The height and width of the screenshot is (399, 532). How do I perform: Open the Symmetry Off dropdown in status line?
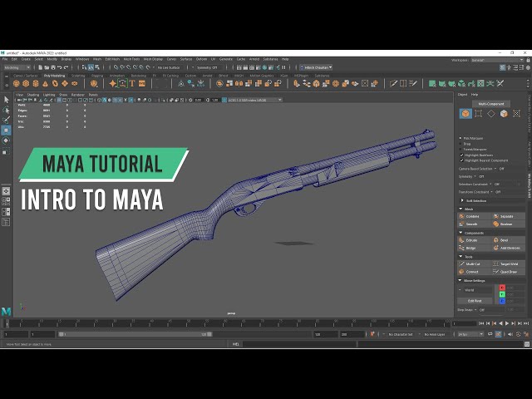(208, 67)
